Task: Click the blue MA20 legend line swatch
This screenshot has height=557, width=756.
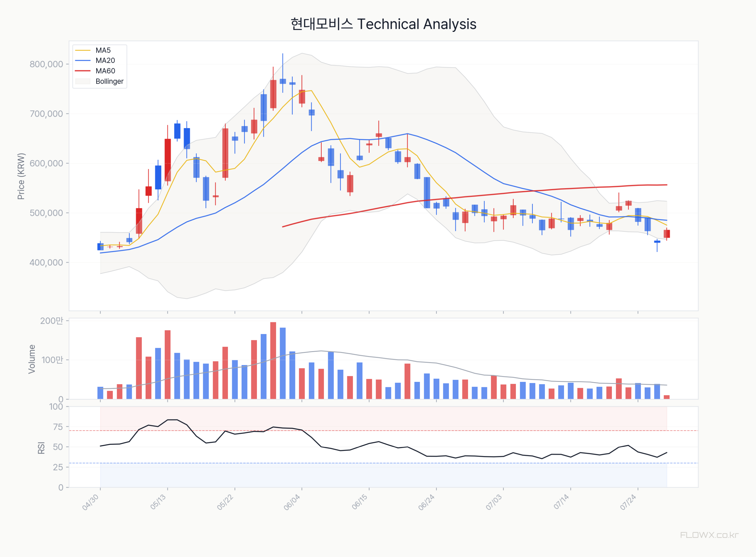Action: coord(83,60)
